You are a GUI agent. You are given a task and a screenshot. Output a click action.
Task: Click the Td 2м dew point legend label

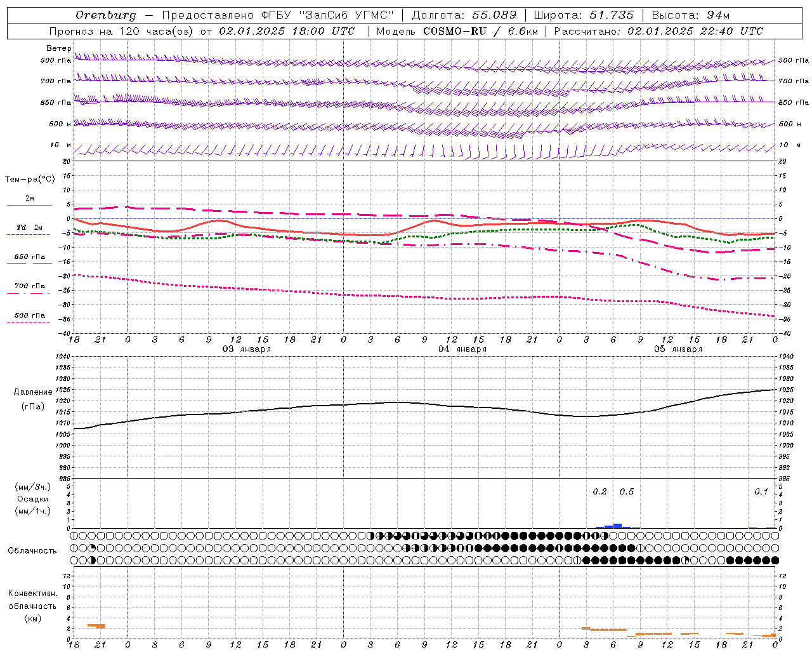point(30,227)
